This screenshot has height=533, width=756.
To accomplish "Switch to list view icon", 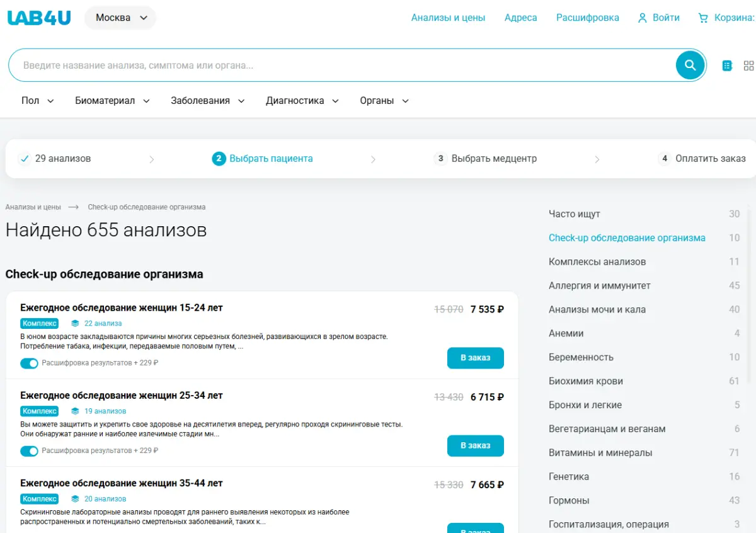I will [x=727, y=66].
